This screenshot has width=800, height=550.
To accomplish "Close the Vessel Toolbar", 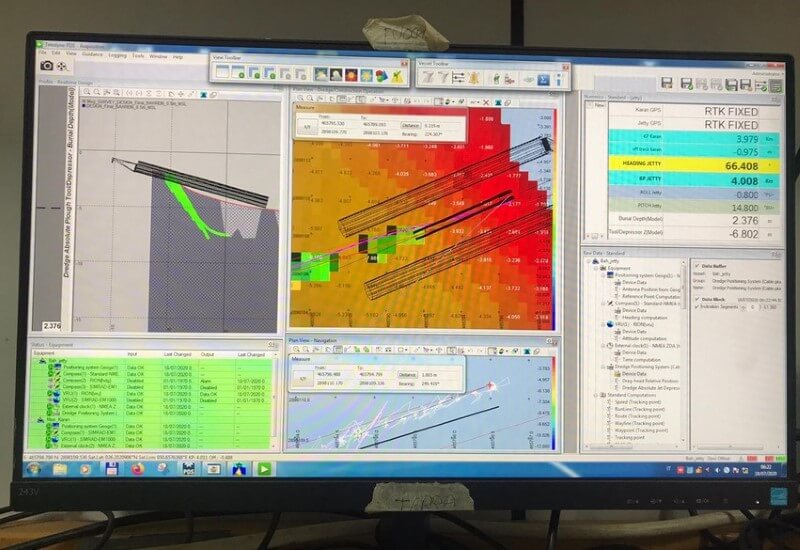I will (565, 67).
